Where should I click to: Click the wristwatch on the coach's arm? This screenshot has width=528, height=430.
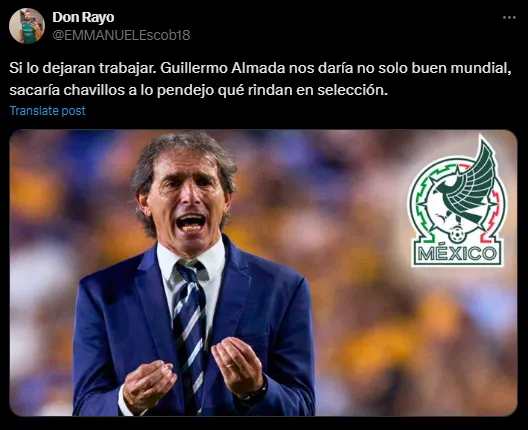pos(256,392)
